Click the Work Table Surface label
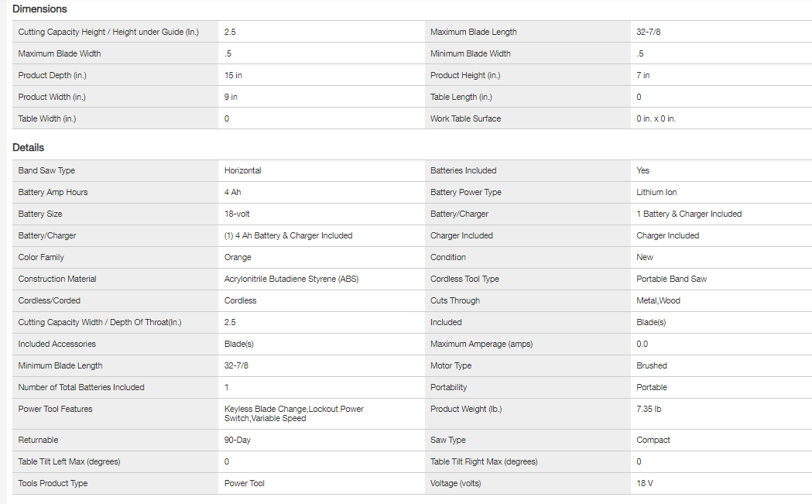This screenshot has height=504, width=812. tap(465, 118)
